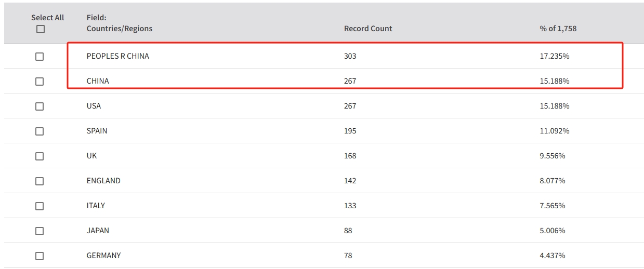644x269 pixels.
Task: Click the PEOPLES R CHINA country label
Action: coord(117,56)
